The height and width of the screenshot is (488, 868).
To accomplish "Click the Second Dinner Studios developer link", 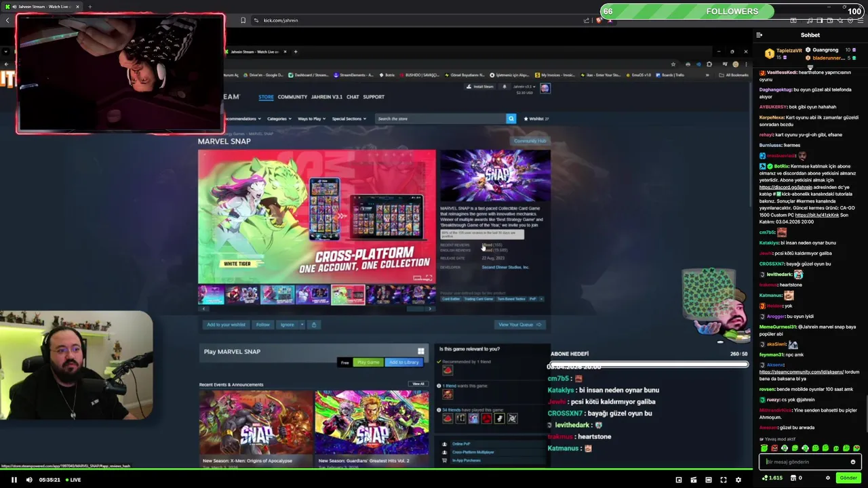I will click(x=505, y=267).
